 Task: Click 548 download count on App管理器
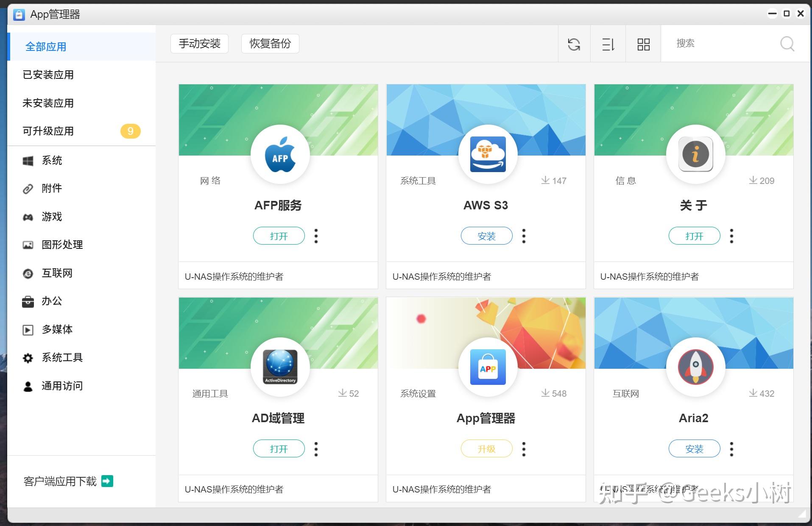pyautogui.click(x=559, y=393)
